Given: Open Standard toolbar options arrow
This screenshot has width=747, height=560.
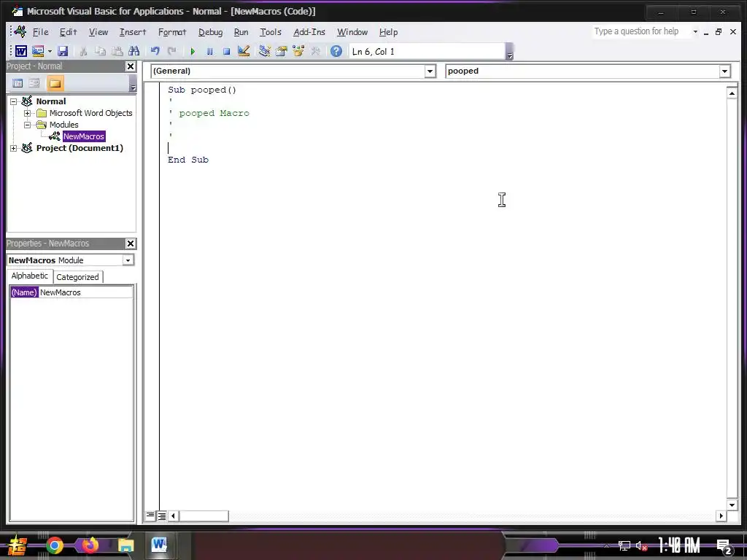Looking at the screenshot, I should 509,52.
